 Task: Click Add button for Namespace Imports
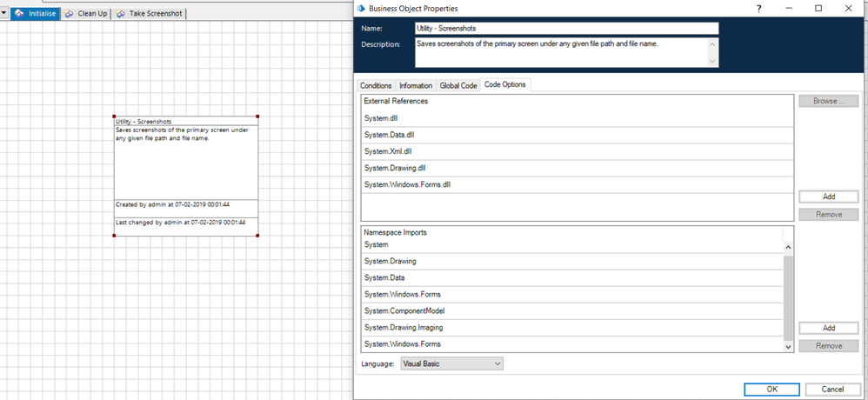pos(828,328)
